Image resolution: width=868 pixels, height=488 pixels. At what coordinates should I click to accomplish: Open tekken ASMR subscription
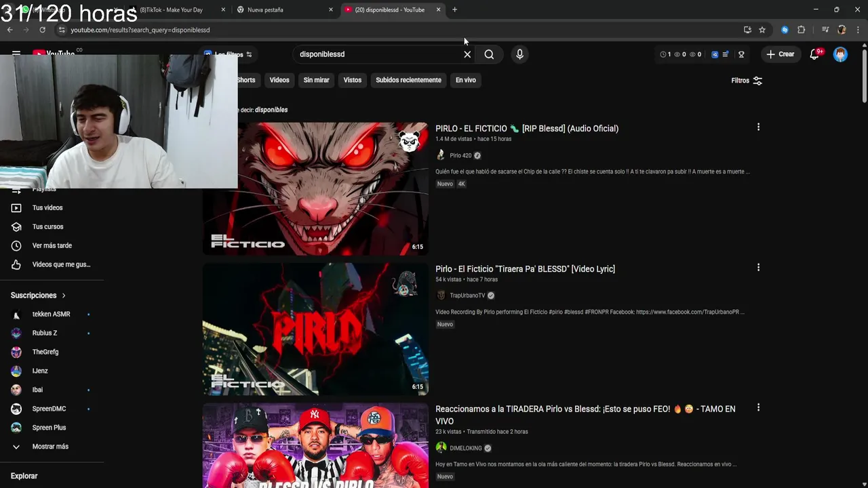pyautogui.click(x=52, y=314)
